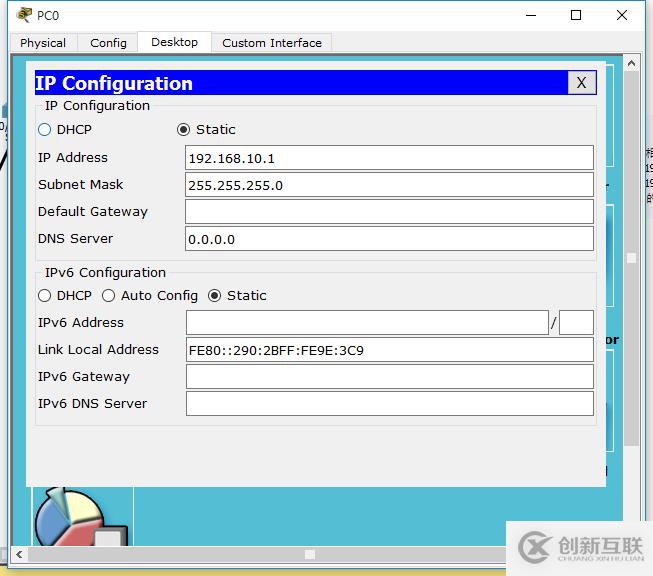Select the IPv6 DHCP radio button
Screen dimensions: 653x576
(44, 296)
